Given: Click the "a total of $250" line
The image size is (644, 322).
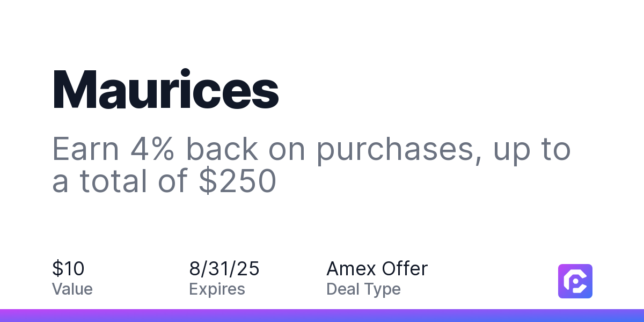Looking at the screenshot, I should [x=164, y=181].
